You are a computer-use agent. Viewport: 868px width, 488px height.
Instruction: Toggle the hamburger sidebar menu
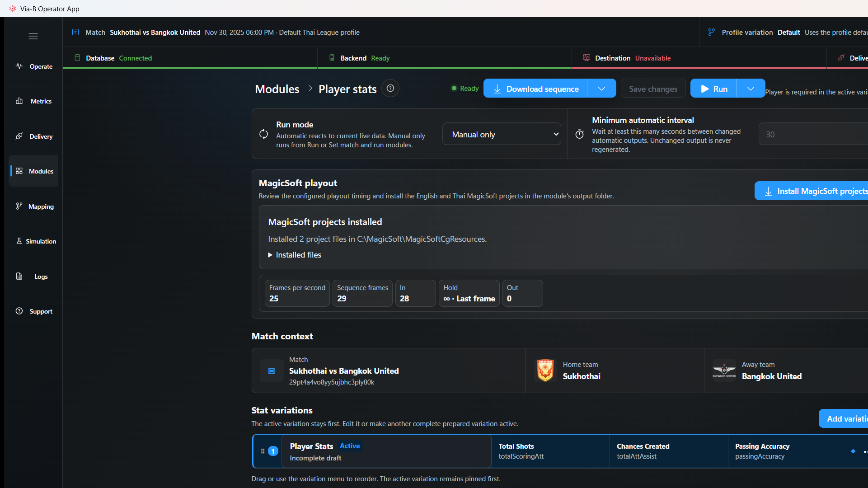point(33,36)
